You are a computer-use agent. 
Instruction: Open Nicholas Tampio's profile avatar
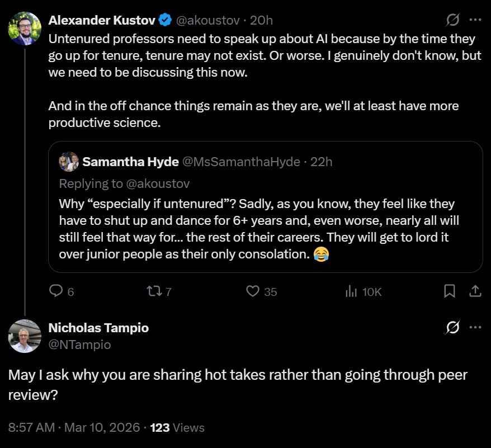(x=25, y=336)
